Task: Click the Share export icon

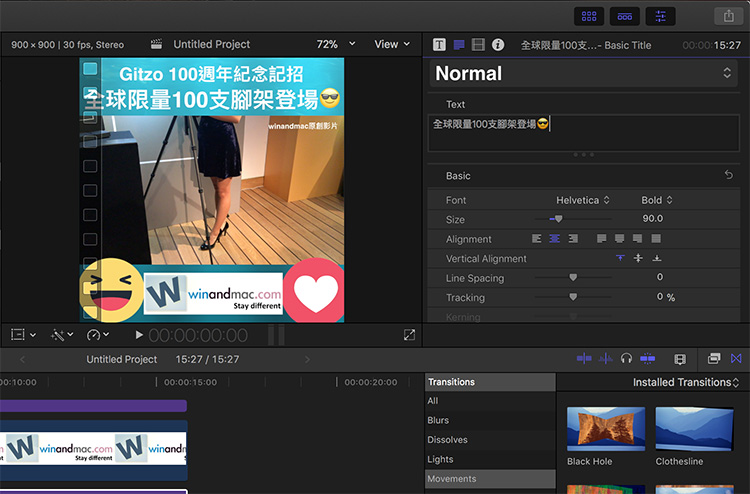Action: (x=727, y=16)
